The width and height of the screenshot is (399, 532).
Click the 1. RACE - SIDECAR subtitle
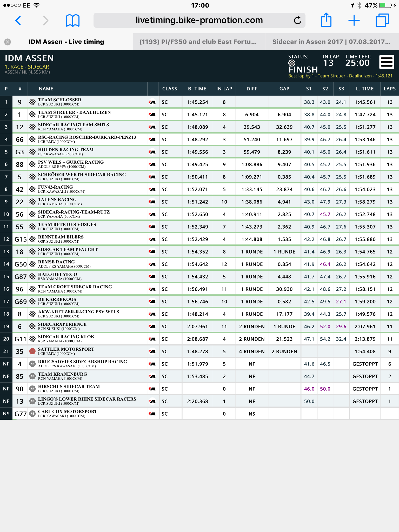click(27, 67)
